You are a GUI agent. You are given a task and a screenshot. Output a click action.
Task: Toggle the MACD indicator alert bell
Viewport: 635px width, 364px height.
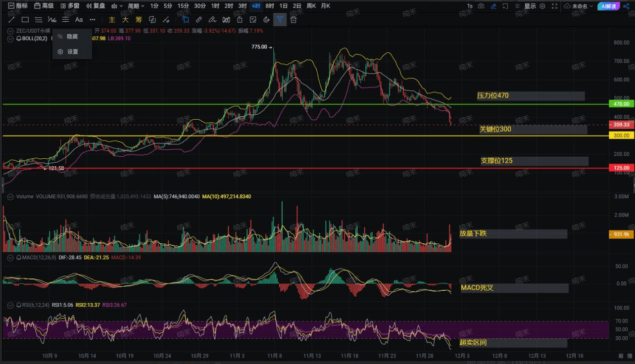[x=19, y=258]
